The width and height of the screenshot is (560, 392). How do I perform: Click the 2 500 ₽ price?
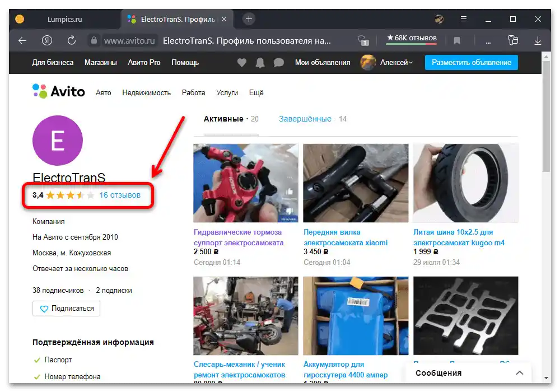(206, 251)
